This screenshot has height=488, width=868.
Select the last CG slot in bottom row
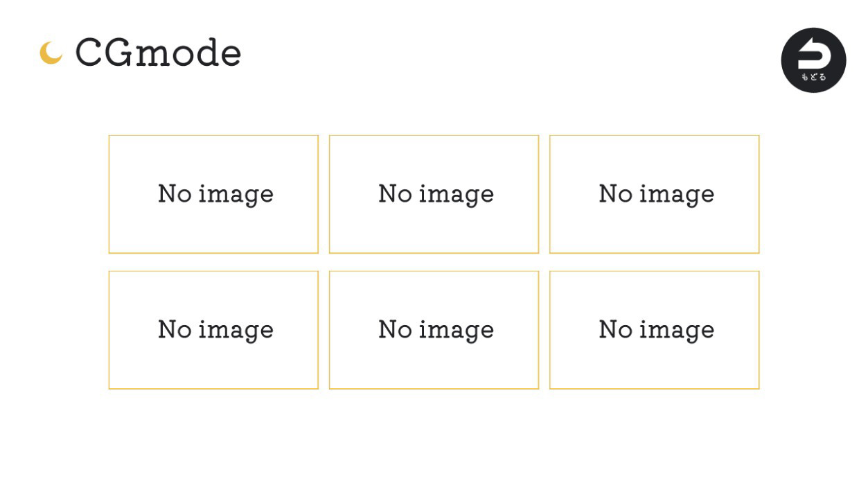654,330
